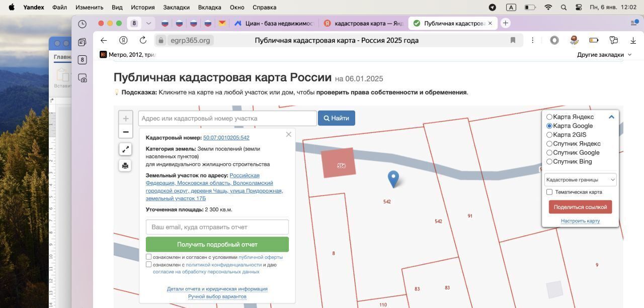
Task: Click the Получить подробный отчет button
Action: tap(217, 244)
